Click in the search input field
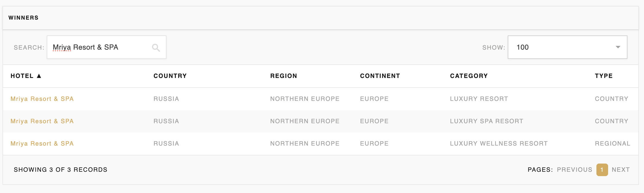The width and height of the screenshot is (644, 193). click(x=101, y=47)
